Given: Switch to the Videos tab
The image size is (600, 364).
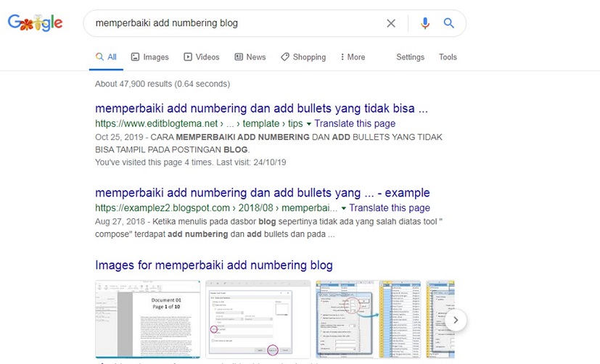Looking at the screenshot, I should point(202,57).
